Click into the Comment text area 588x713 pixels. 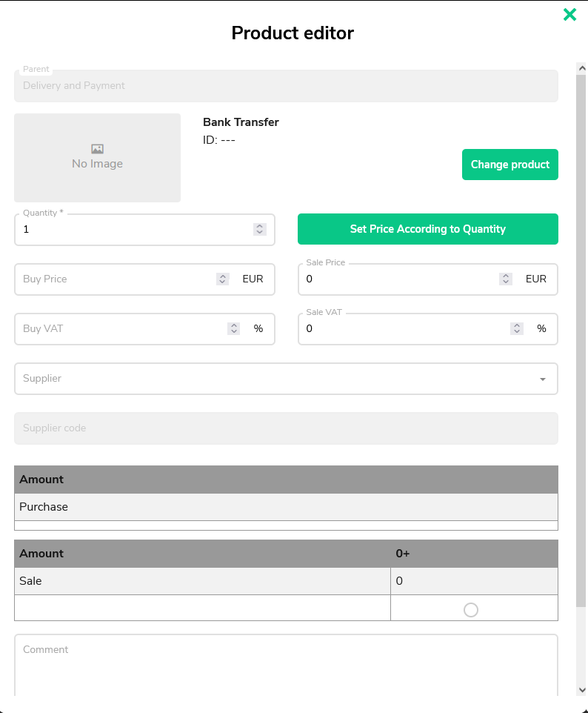[x=286, y=666]
